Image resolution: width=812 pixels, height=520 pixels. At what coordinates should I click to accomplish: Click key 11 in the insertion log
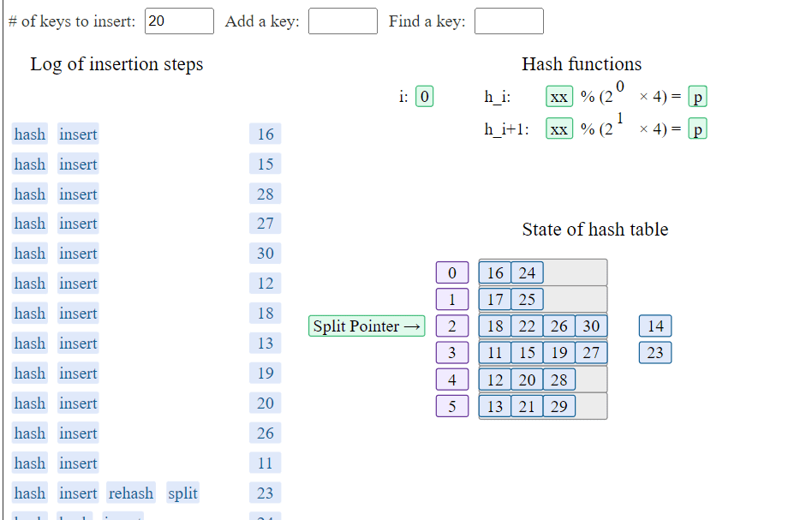point(266,463)
